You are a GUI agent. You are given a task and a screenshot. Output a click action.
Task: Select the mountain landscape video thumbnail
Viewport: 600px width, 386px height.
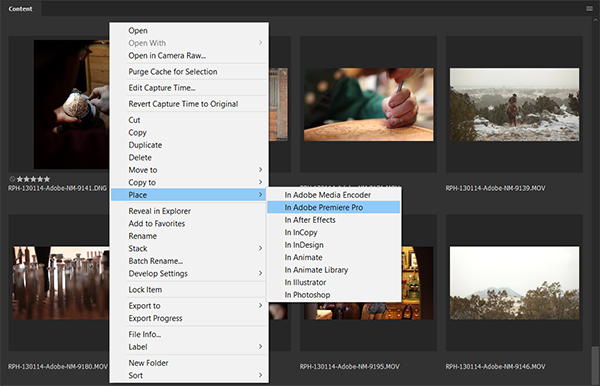point(514,283)
